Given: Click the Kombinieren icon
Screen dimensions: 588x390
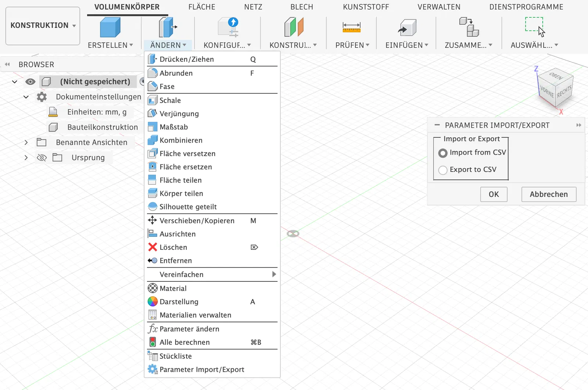Looking at the screenshot, I should [x=153, y=140].
